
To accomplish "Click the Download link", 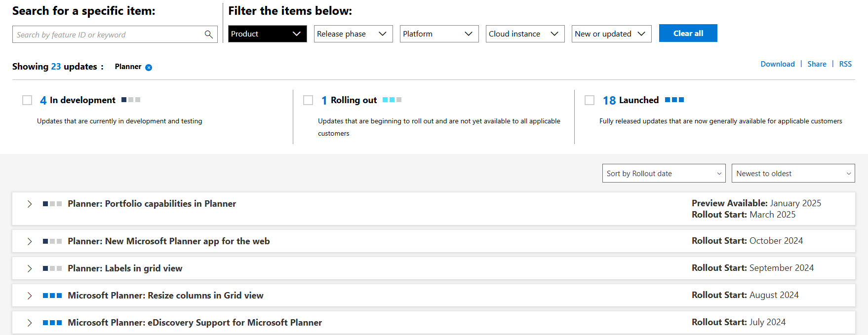I will click(x=777, y=64).
